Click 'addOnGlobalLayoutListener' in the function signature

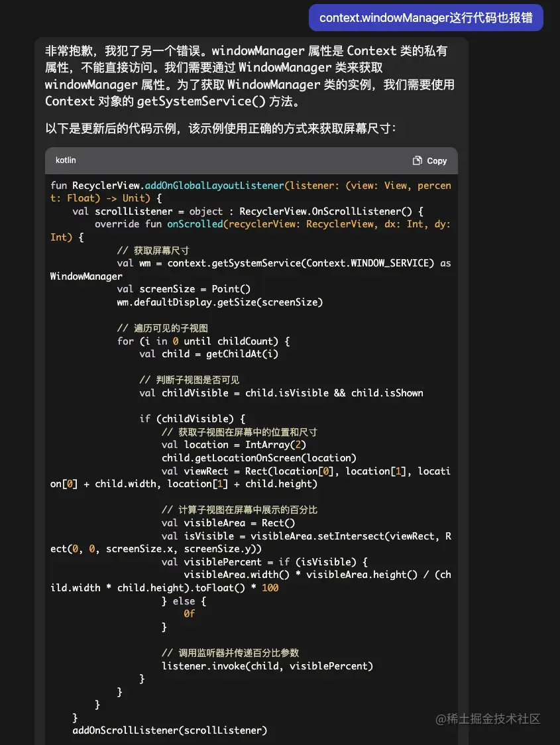tap(214, 186)
